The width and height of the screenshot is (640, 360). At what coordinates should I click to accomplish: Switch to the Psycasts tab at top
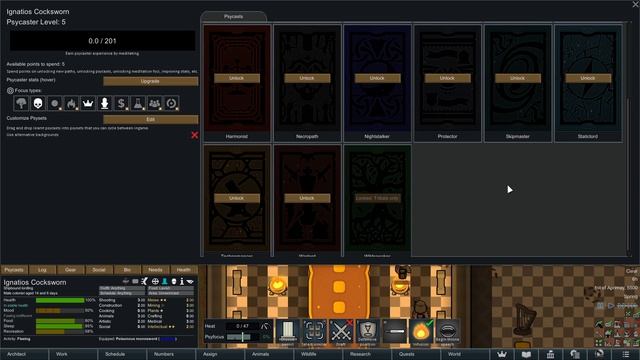(233, 17)
